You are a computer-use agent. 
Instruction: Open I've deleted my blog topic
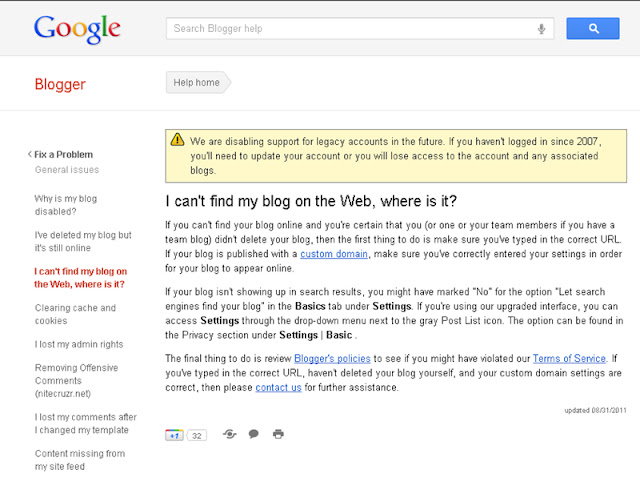point(83,241)
